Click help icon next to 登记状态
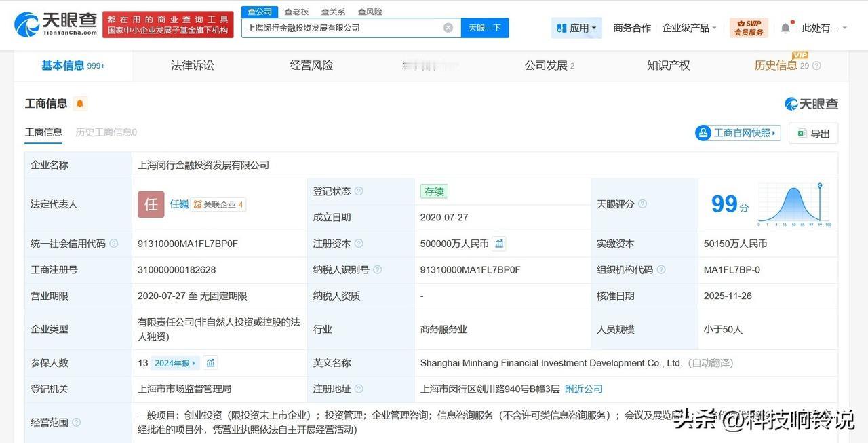Viewport: 868px width, 443px height. coord(359,191)
